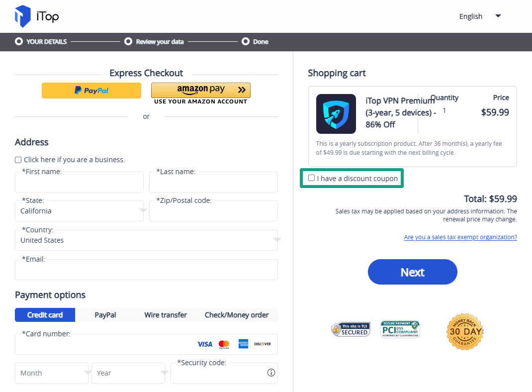Image resolution: width=532 pixels, height=392 pixels.
Task: Tick the 'I have a discount coupon' checkbox
Action: 311,178
